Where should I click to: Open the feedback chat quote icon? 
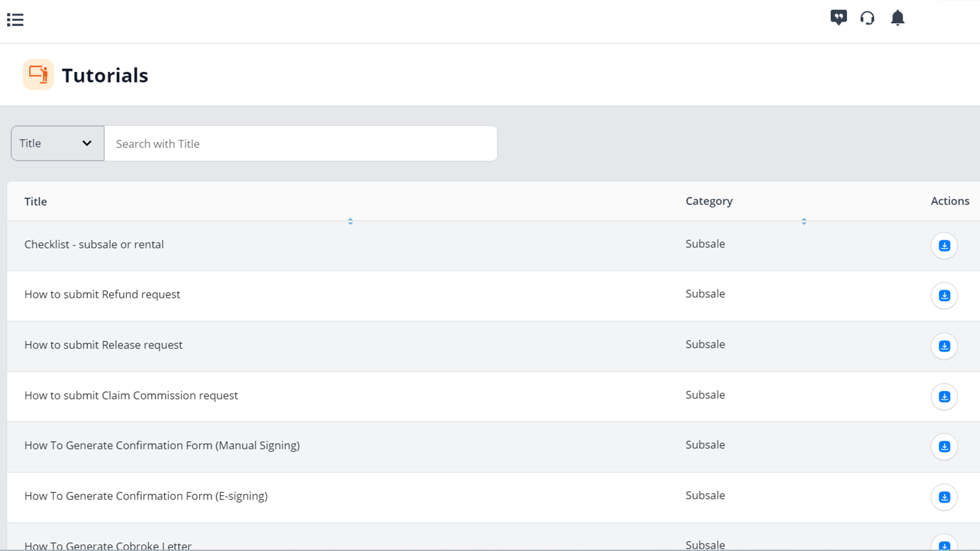pyautogui.click(x=838, y=18)
